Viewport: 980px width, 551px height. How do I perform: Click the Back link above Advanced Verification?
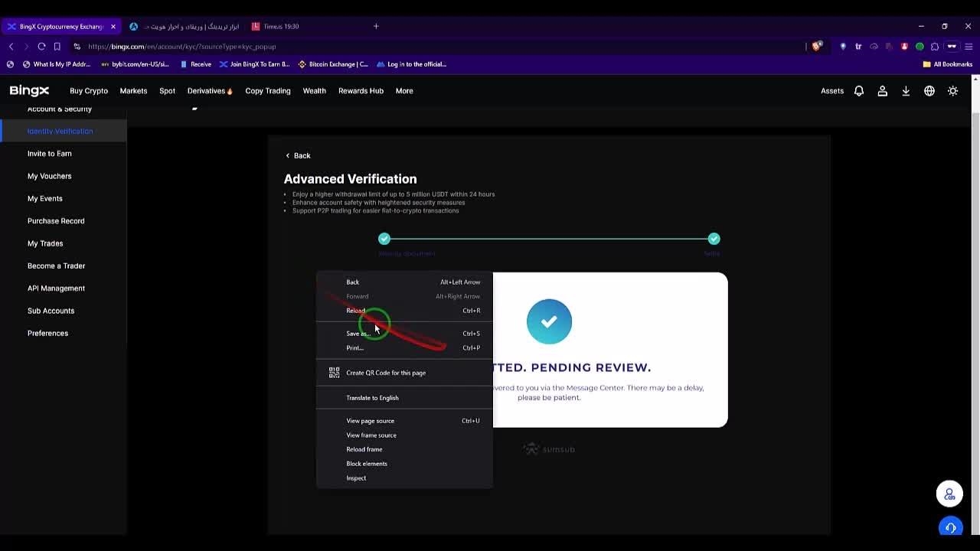(x=298, y=156)
